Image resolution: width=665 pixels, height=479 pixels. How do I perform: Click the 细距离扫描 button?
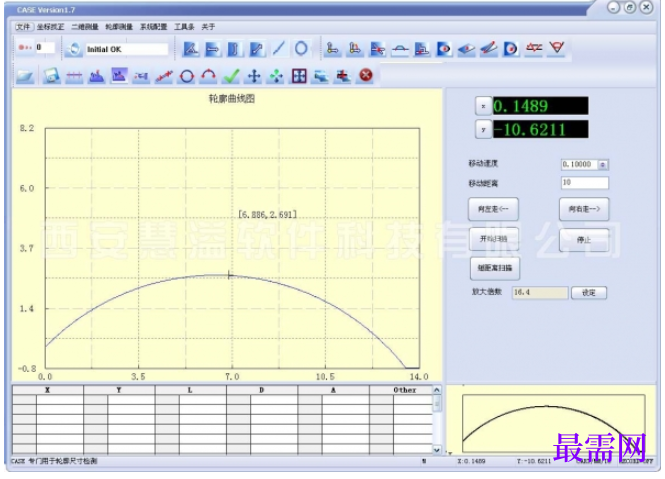[495, 268]
